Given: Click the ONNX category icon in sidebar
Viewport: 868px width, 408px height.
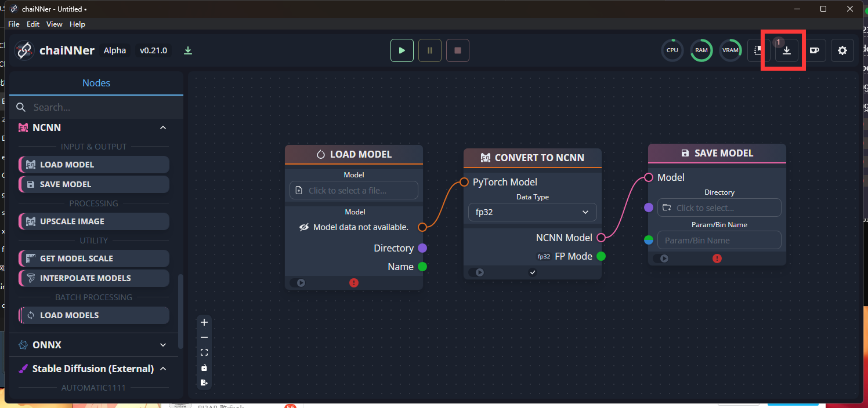Looking at the screenshot, I should click(x=23, y=345).
